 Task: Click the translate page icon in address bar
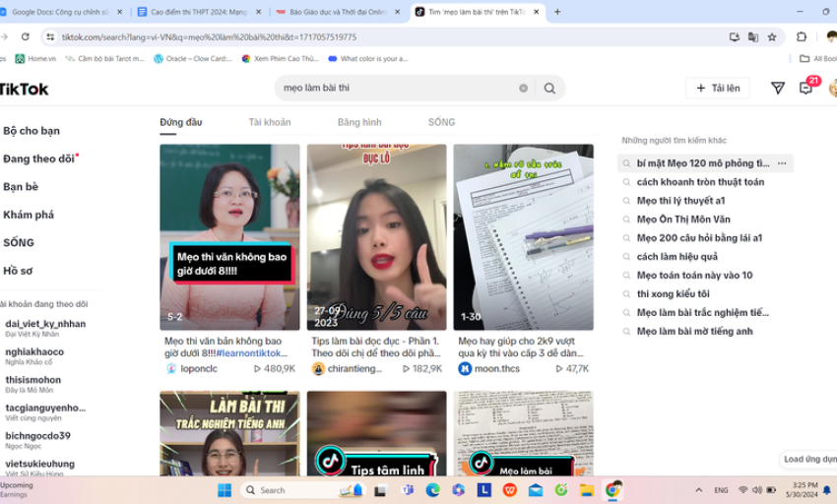752,36
